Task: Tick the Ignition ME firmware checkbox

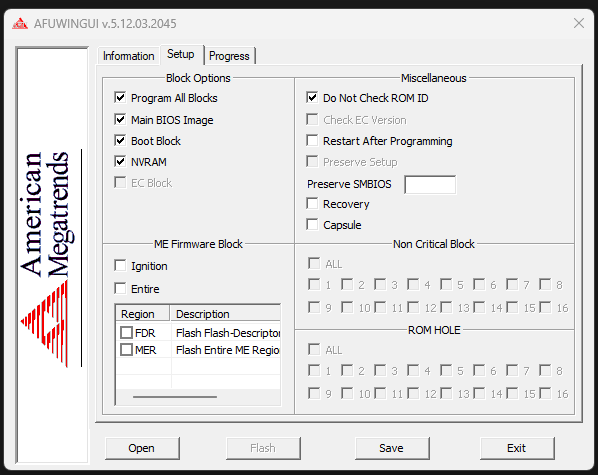Action: click(x=120, y=266)
